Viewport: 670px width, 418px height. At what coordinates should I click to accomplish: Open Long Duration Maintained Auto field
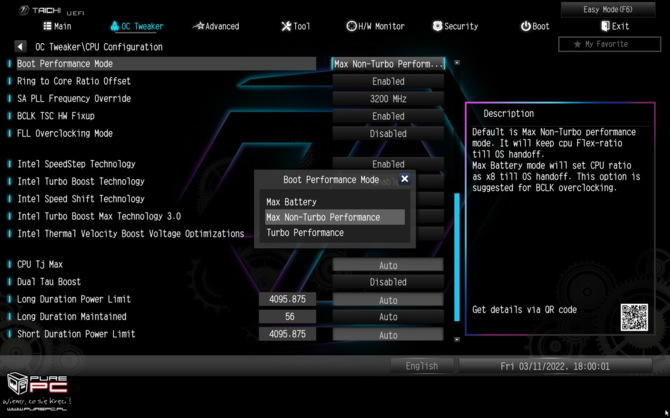coord(388,317)
